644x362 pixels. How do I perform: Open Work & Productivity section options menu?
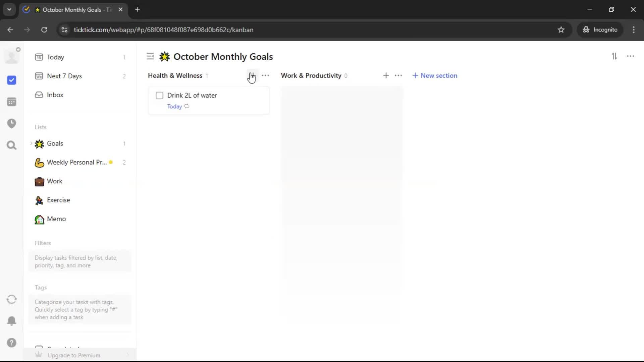tap(398, 76)
